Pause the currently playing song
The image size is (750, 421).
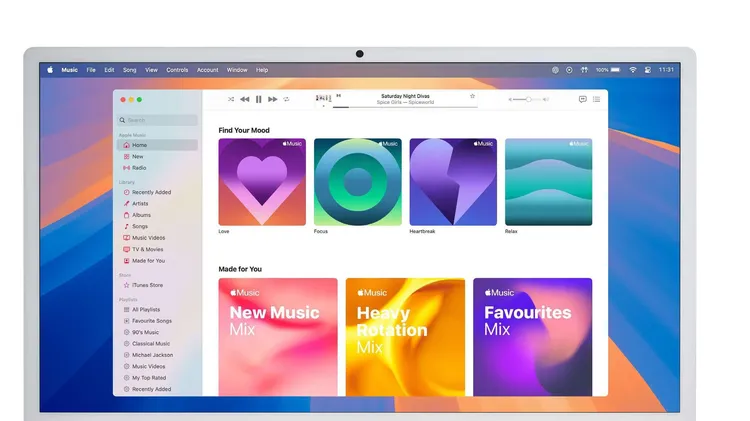[258, 99]
